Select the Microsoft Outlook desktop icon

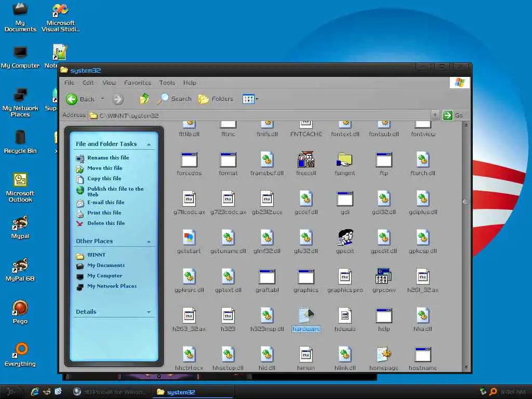[20, 187]
